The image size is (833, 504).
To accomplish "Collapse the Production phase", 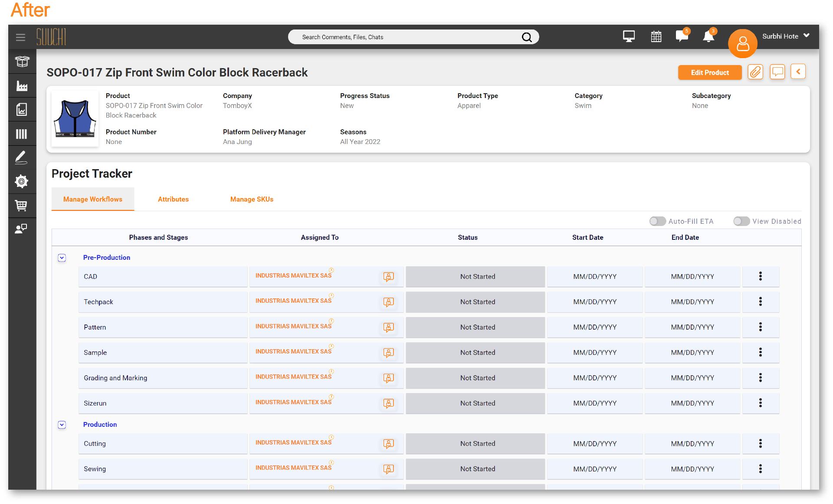I will tap(62, 425).
